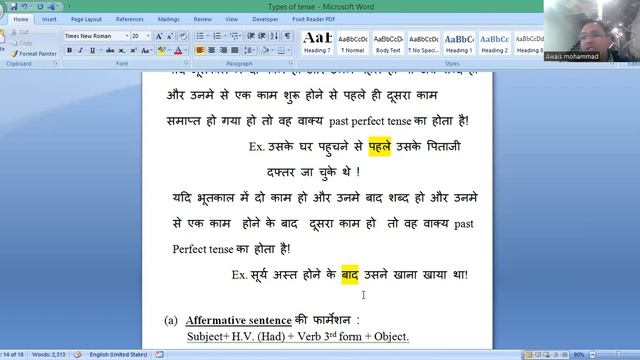The height and width of the screenshot is (360, 640).
Task: Toggle Underline formatting
Action: click(x=93, y=51)
